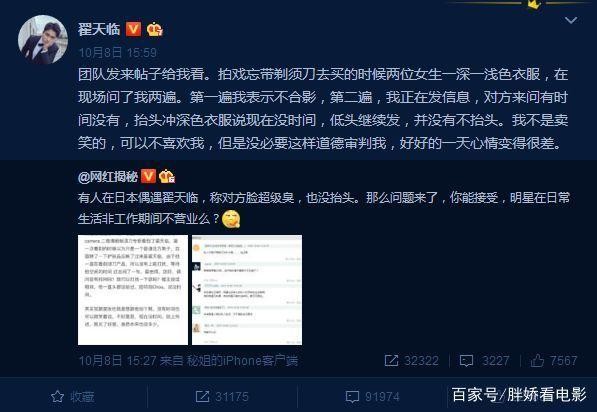Open the second attached comments screenshot thumbnail
The height and width of the screenshot is (412, 597).
[247, 290]
